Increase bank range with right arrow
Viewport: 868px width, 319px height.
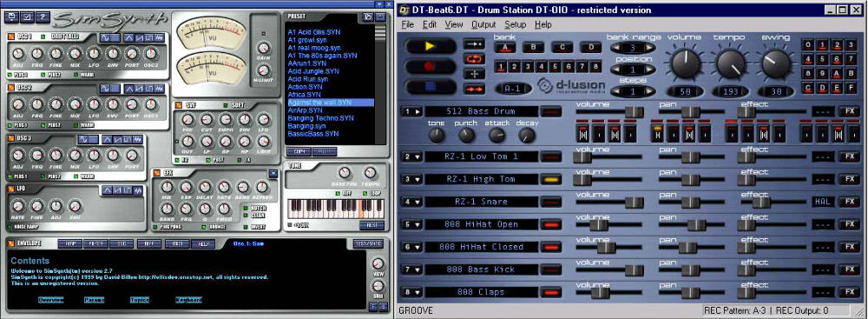point(650,49)
